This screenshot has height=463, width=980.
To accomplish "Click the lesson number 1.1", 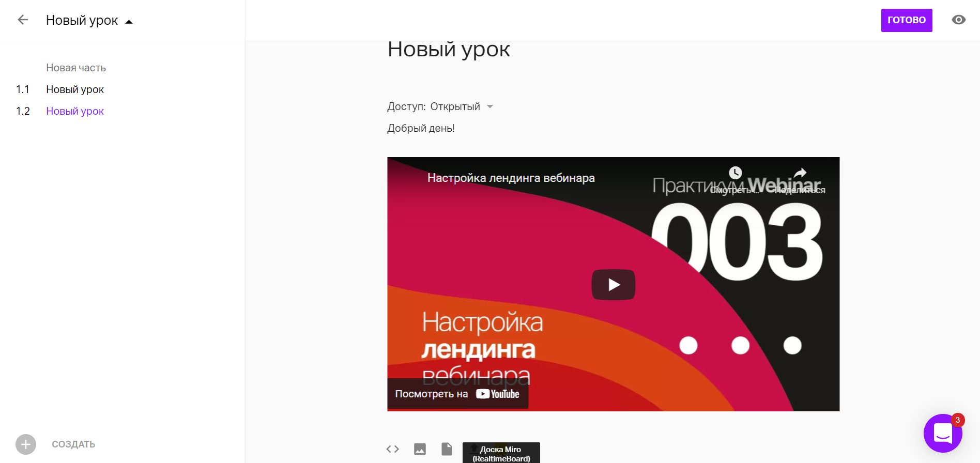I will [x=23, y=89].
